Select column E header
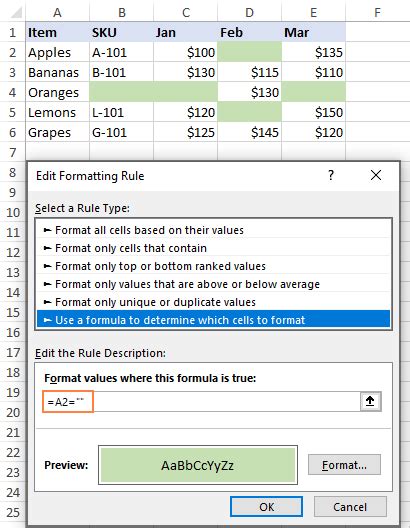Image resolution: width=410 pixels, height=528 pixels. (x=313, y=12)
